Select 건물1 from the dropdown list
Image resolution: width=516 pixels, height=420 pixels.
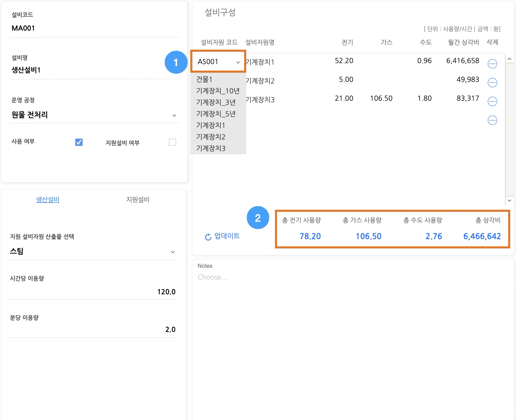coord(204,79)
